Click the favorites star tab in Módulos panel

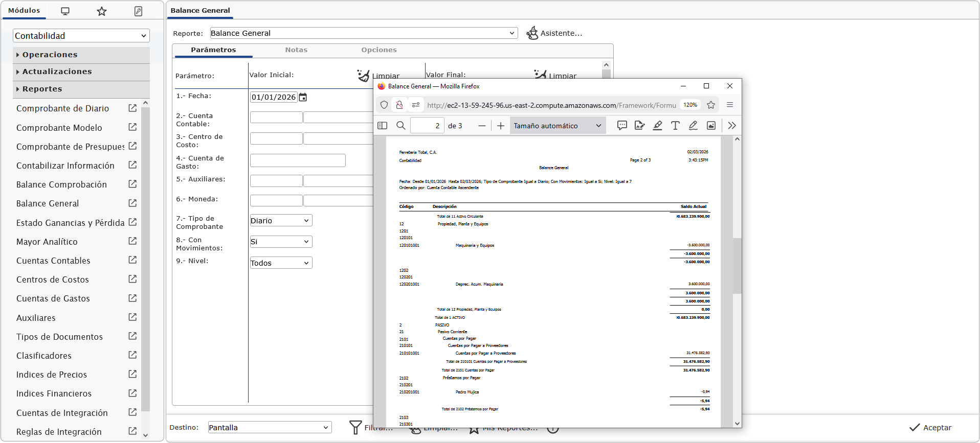pos(102,11)
